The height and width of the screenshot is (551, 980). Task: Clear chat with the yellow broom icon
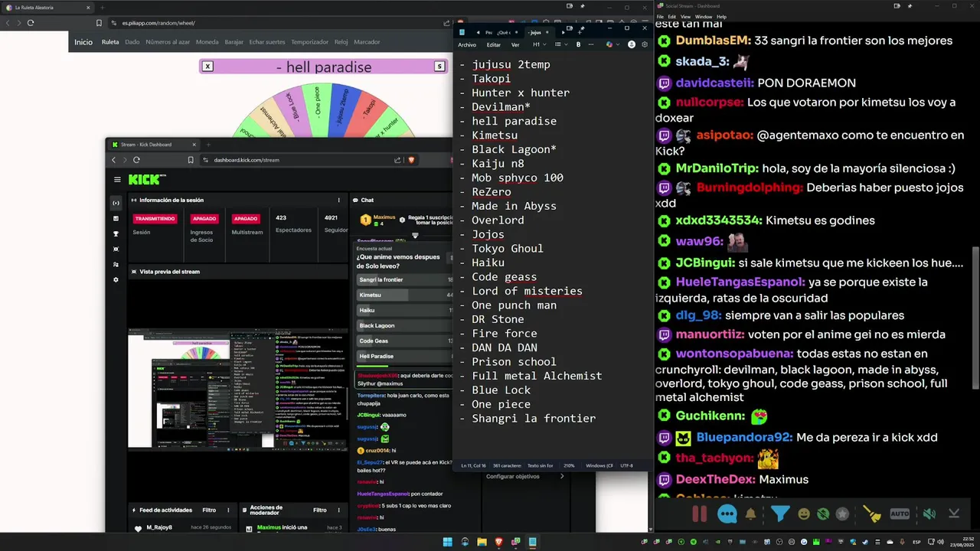coord(871,514)
